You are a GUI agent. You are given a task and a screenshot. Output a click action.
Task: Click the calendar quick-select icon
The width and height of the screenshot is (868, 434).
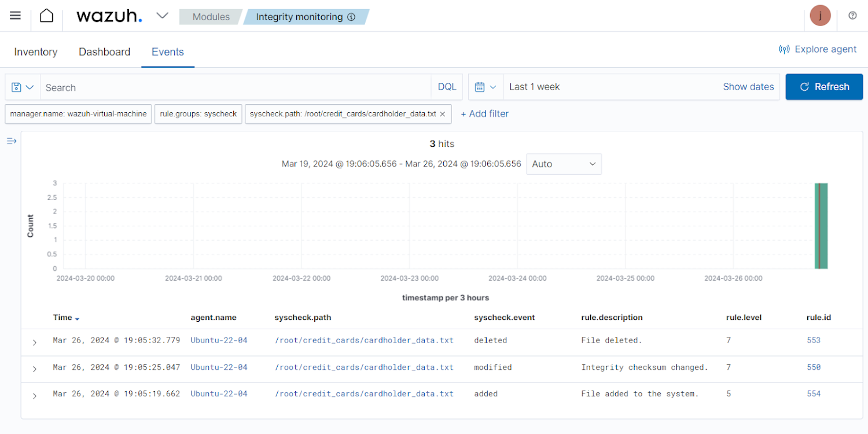pos(485,87)
